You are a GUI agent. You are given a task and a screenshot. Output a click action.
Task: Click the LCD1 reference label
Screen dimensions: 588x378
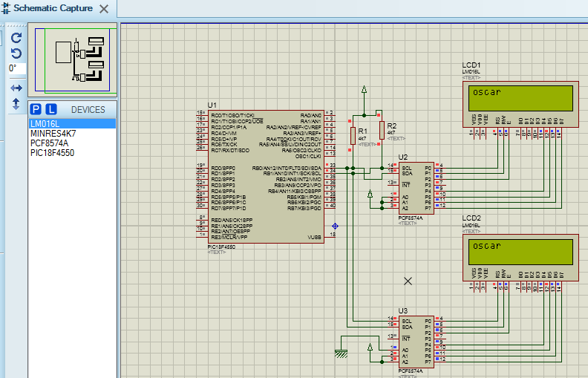pos(471,65)
